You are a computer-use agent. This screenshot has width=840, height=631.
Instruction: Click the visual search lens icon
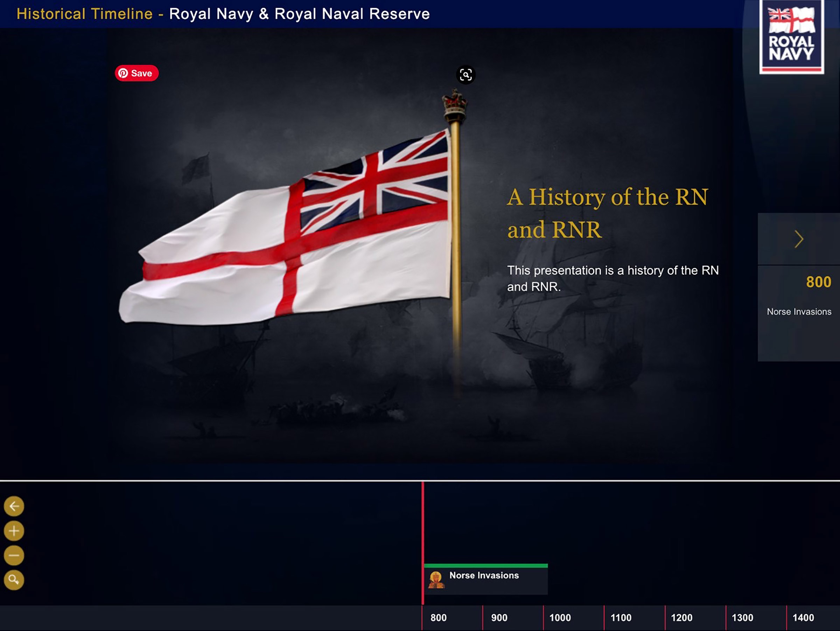tap(465, 75)
